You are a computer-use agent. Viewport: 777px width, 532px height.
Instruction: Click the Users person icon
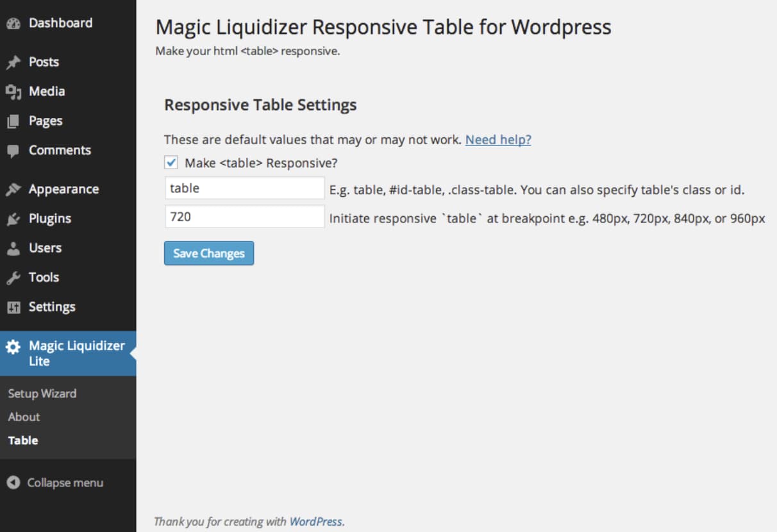14,248
